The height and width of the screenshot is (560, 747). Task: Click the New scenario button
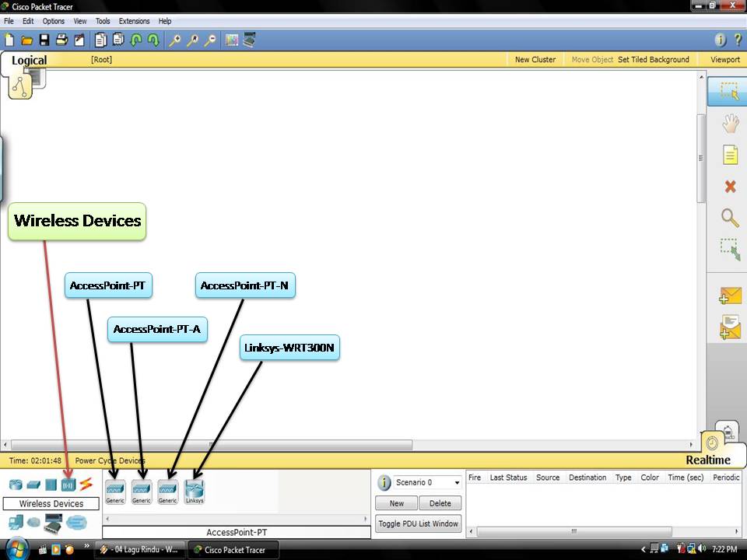click(396, 503)
